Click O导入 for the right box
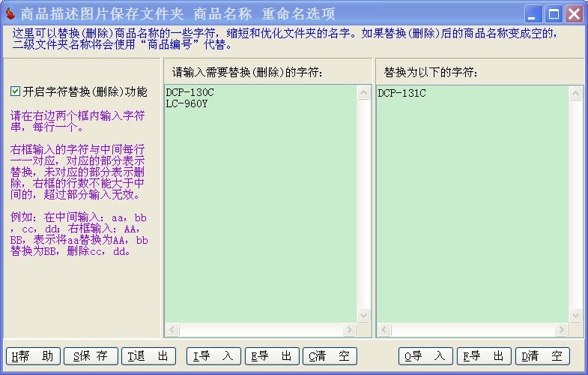Viewport: 588px width, 375px height. 425,356
